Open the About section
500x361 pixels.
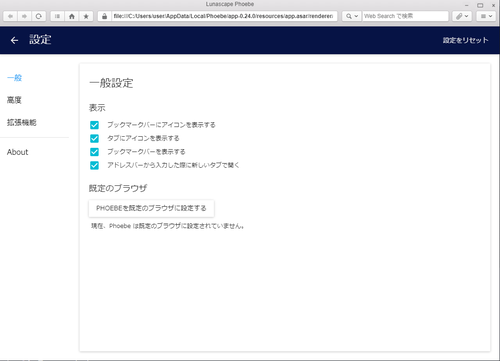click(x=17, y=152)
